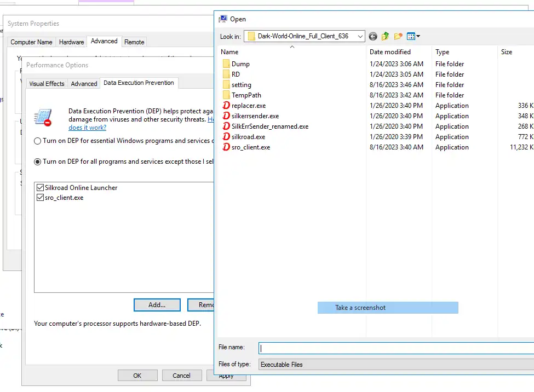Open the Advanced tab in Performance Options
This screenshot has width=534, height=392.
tap(84, 84)
